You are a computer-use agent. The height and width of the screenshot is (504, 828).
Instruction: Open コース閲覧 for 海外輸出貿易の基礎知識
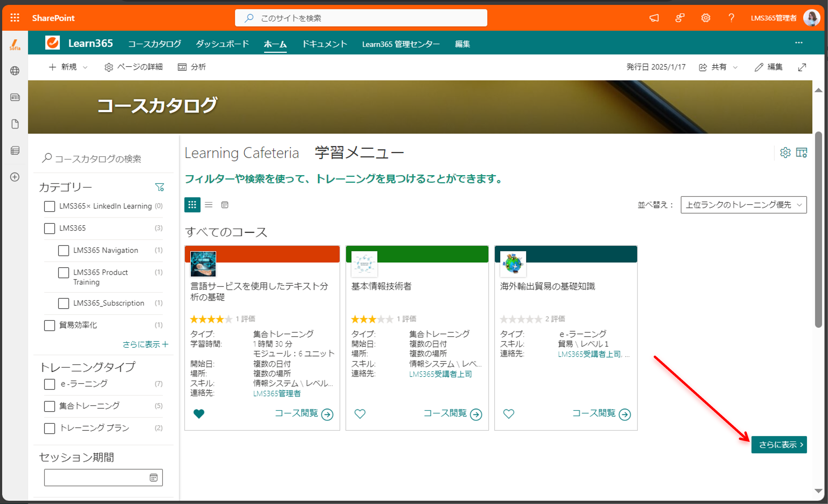pos(601,414)
